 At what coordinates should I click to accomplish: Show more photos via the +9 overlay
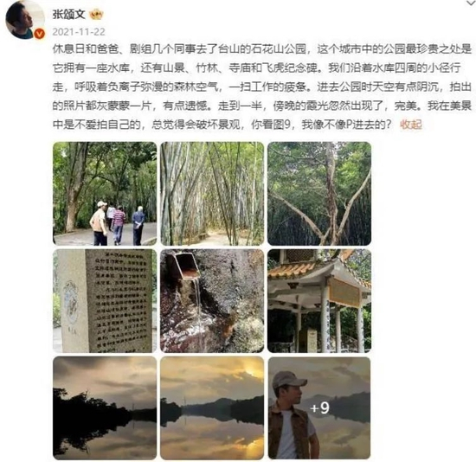pos(319,408)
